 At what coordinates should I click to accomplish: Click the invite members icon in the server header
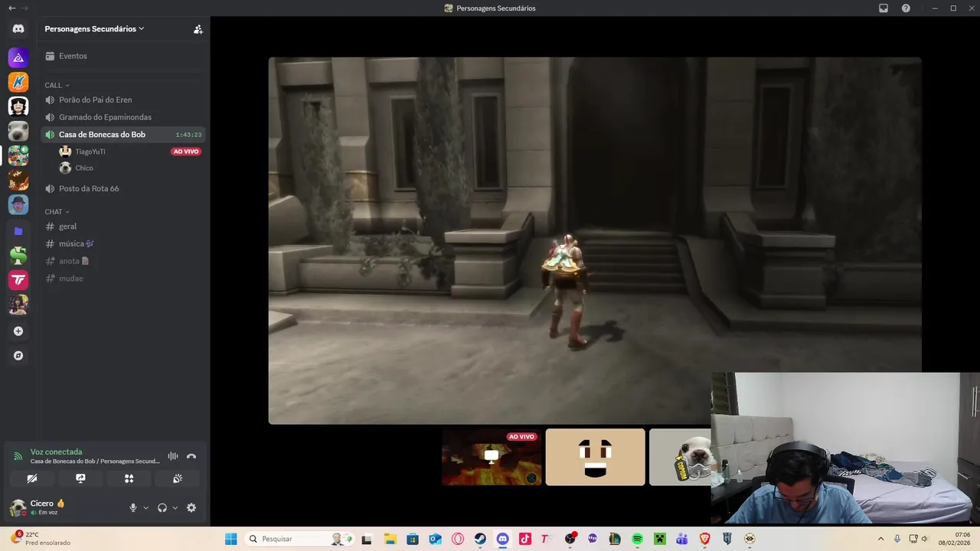[198, 29]
